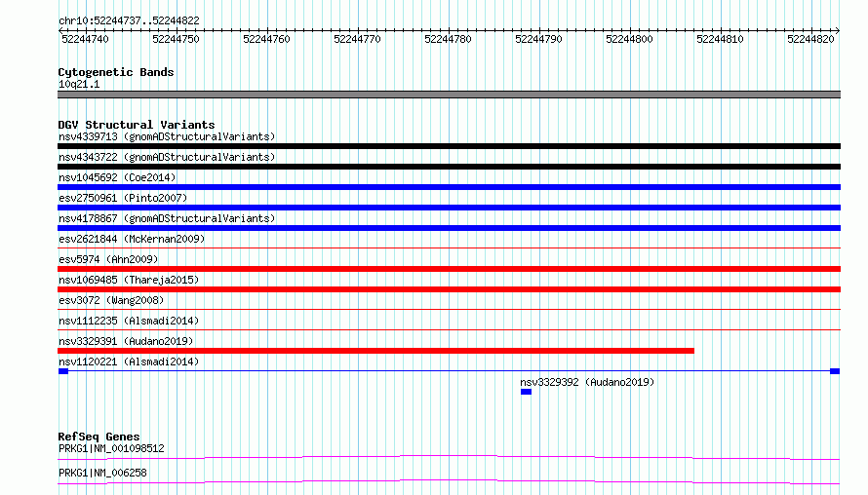
Task: Open variant label esv5974 (Ahn2009)
Action: pyautogui.click(x=108, y=259)
